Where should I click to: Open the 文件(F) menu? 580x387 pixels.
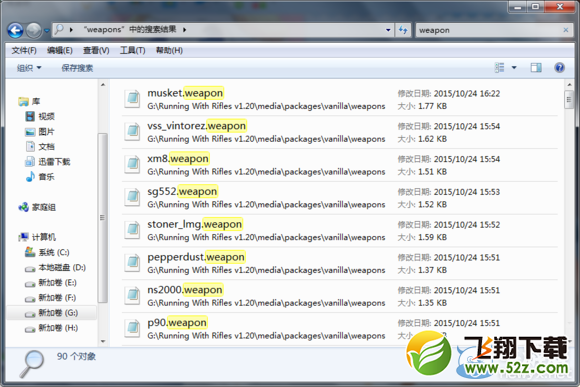tap(24, 50)
